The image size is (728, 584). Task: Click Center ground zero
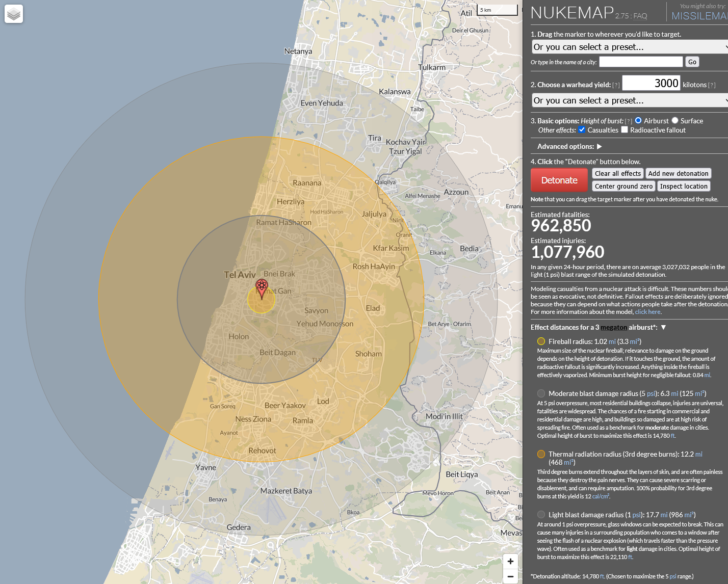(624, 187)
